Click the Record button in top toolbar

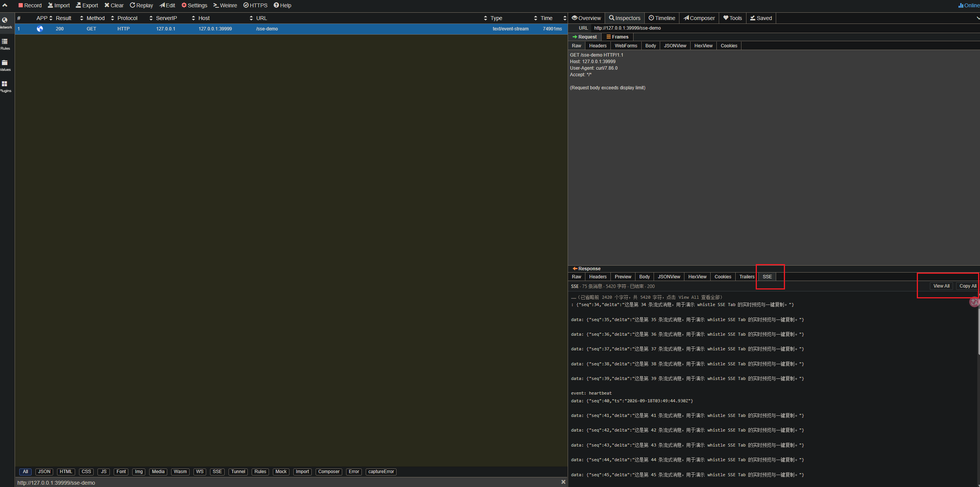30,5
